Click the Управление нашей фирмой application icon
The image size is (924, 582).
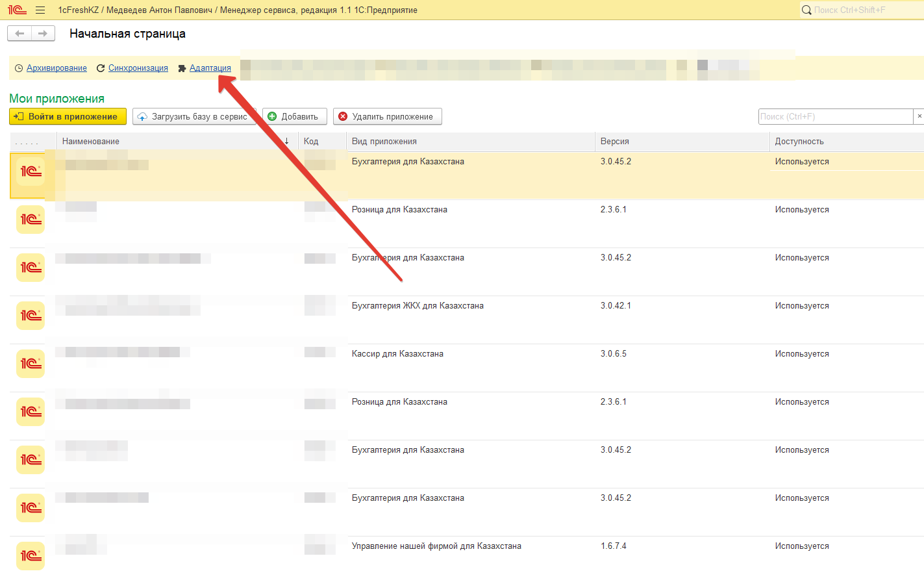31,556
